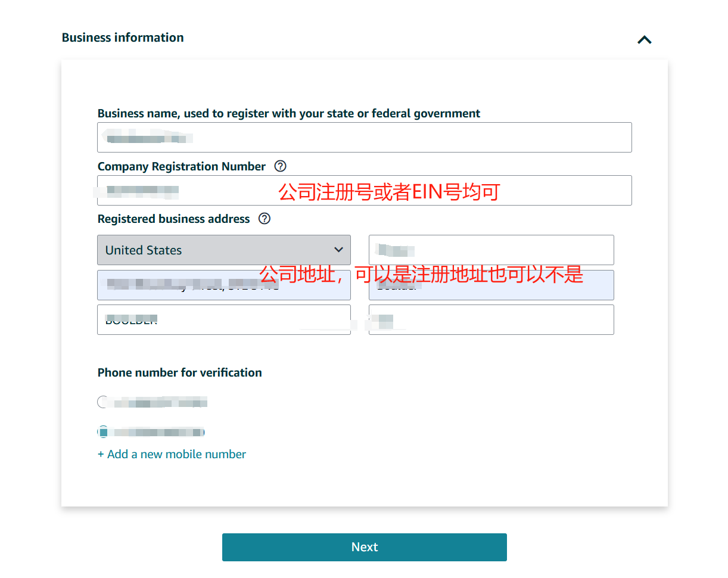Click the bottom-left BOULDER address field

click(x=223, y=320)
